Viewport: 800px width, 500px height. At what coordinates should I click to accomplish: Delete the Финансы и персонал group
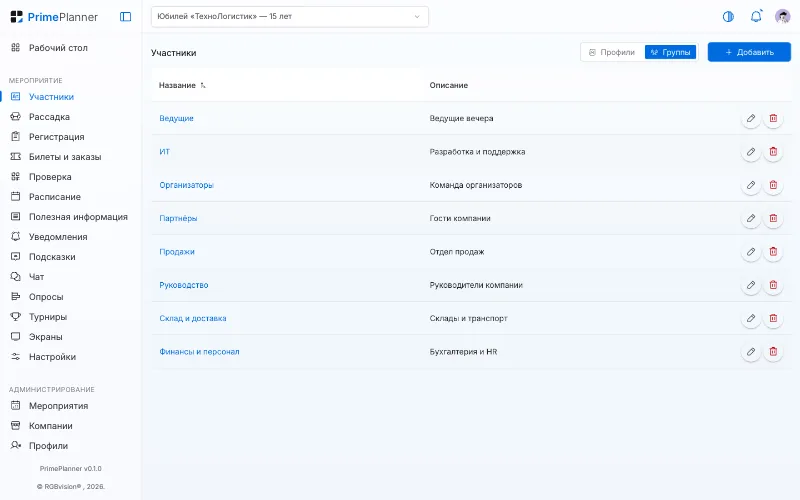773,352
